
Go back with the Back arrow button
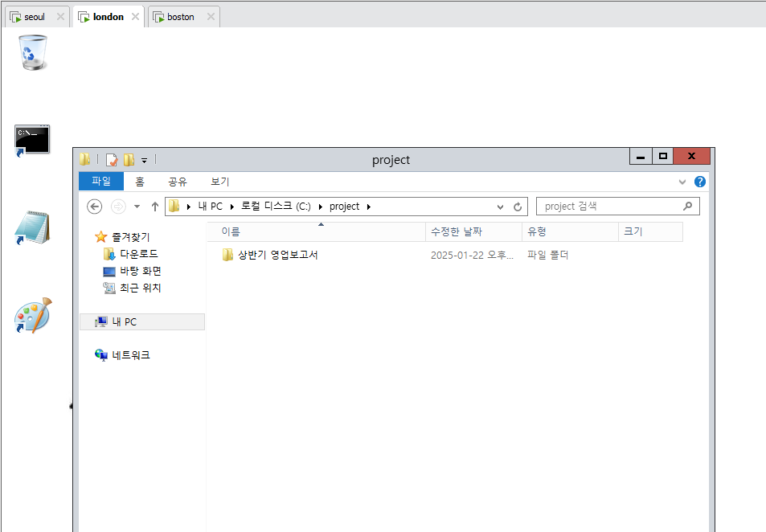(x=94, y=207)
